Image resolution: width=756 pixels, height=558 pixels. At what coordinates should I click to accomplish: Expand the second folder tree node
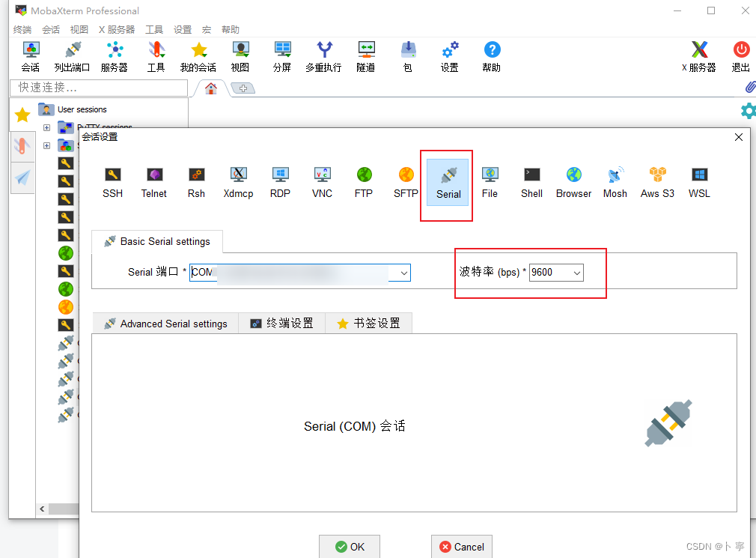[46, 145]
